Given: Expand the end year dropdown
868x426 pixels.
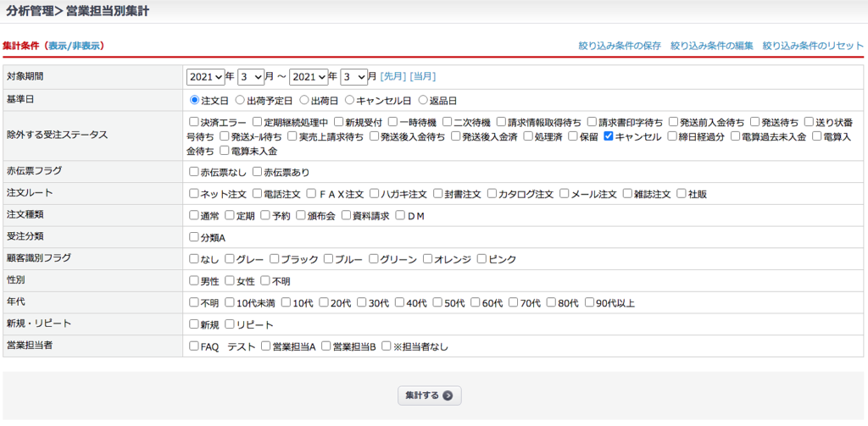Looking at the screenshot, I should (309, 77).
